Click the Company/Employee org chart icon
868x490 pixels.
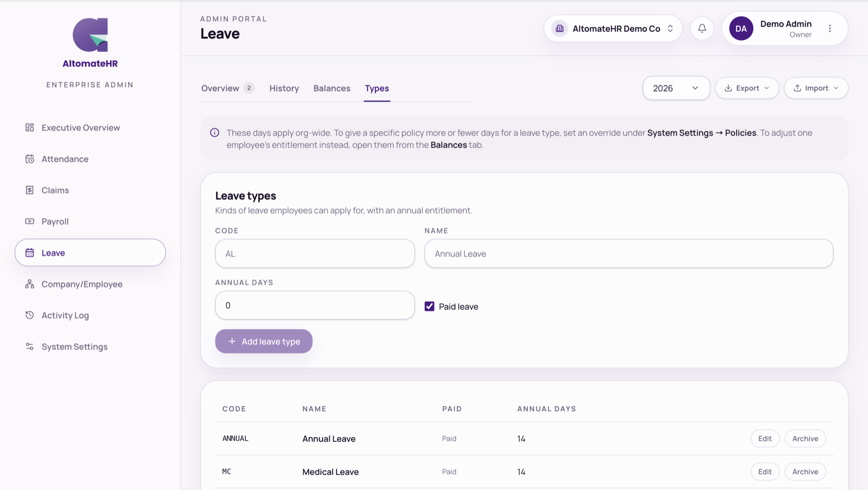[30, 284]
